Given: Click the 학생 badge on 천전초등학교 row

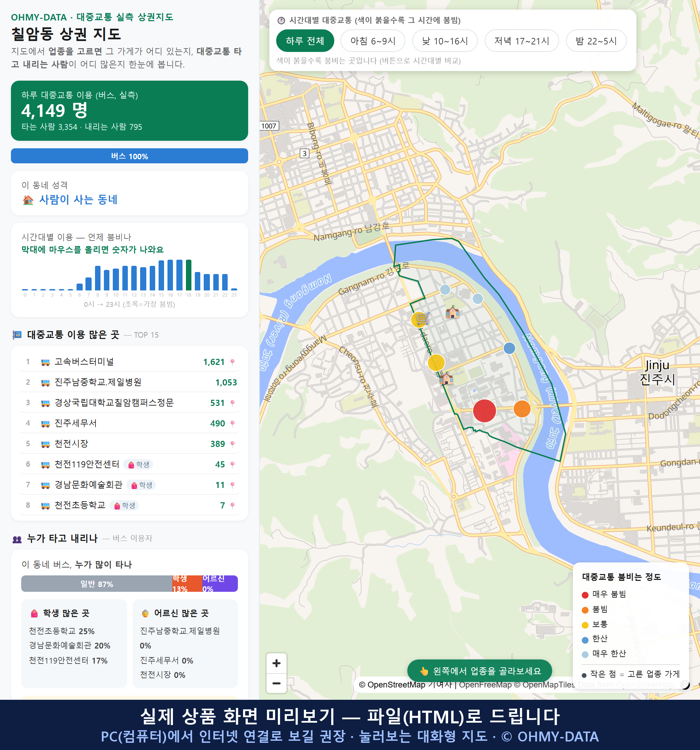Looking at the screenshot, I should [124, 506].
